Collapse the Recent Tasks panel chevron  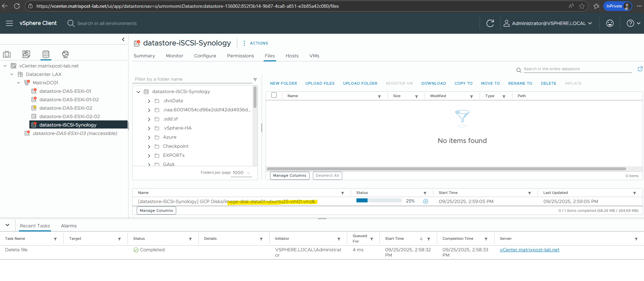click(x=7, y=225)
